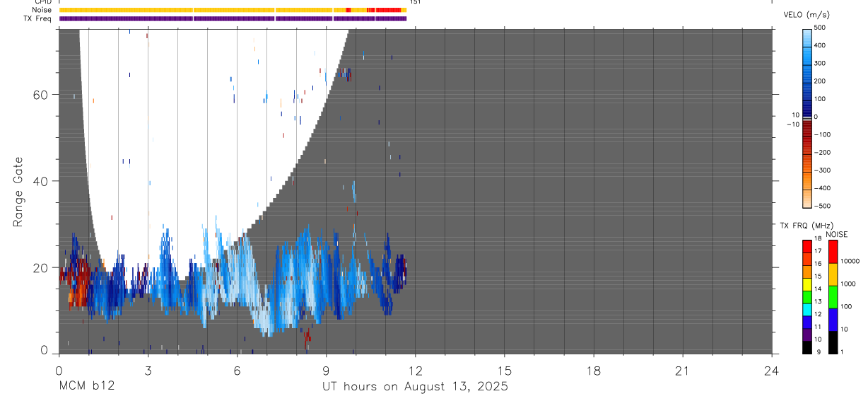Click the -10 ground-scatter threshold label
Viewport: 868px width, 401px height.
(792, 124)
